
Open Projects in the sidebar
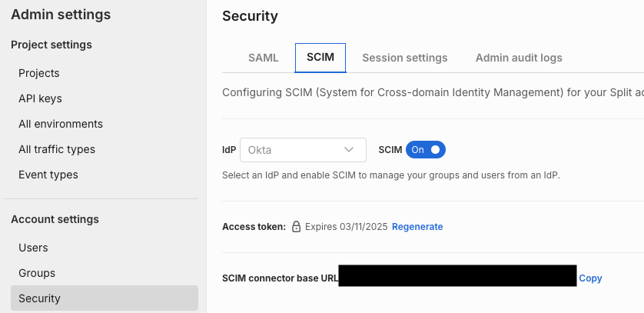pos(39,73)
